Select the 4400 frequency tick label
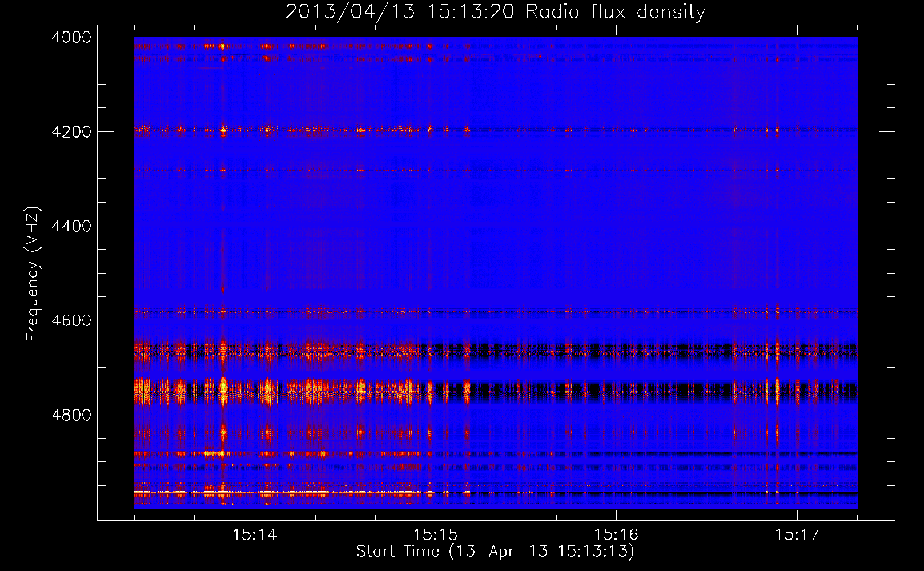Viewport: 924px width, 571px height. pyautogui.click(x=71, y=226)
